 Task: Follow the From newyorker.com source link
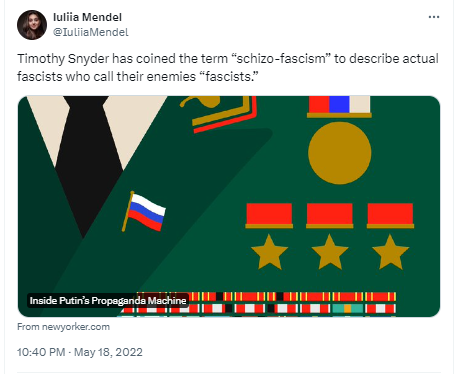click(63, 327)
